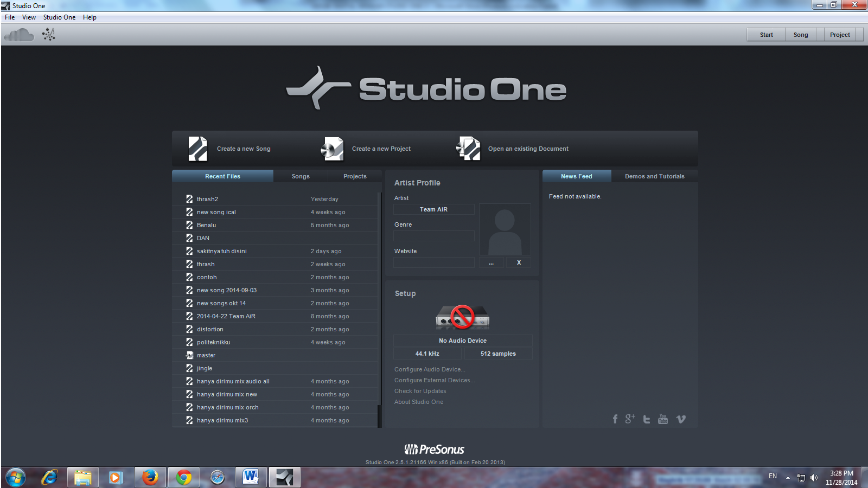
Task: Click the Artist name field Team AiR
Action: (x=434, y=209)
